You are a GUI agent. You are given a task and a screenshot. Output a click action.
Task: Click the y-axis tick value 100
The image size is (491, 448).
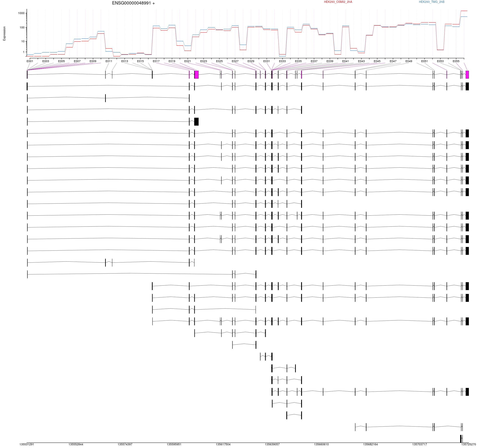pyautogui.click(x=22, y=27)
